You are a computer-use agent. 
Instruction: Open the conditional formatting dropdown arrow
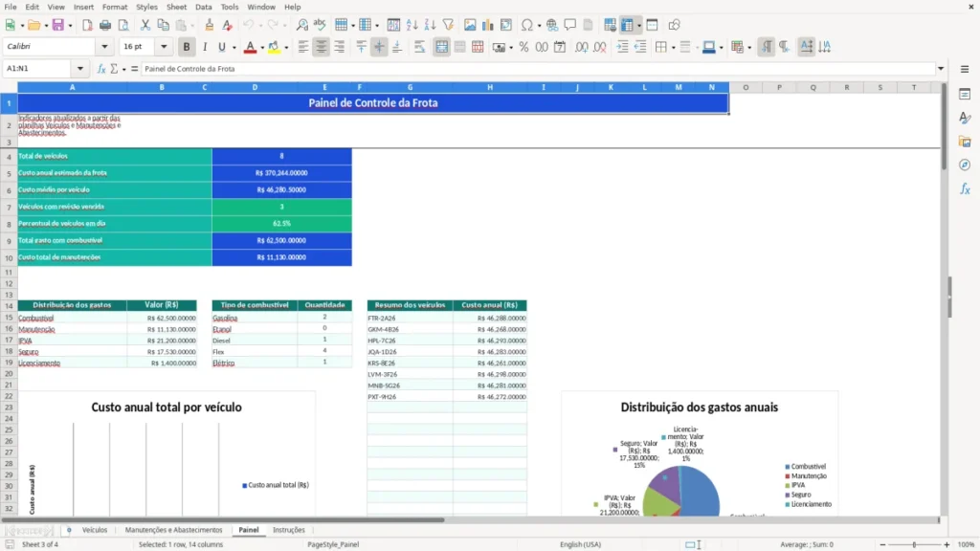click(x=749, y=48)
